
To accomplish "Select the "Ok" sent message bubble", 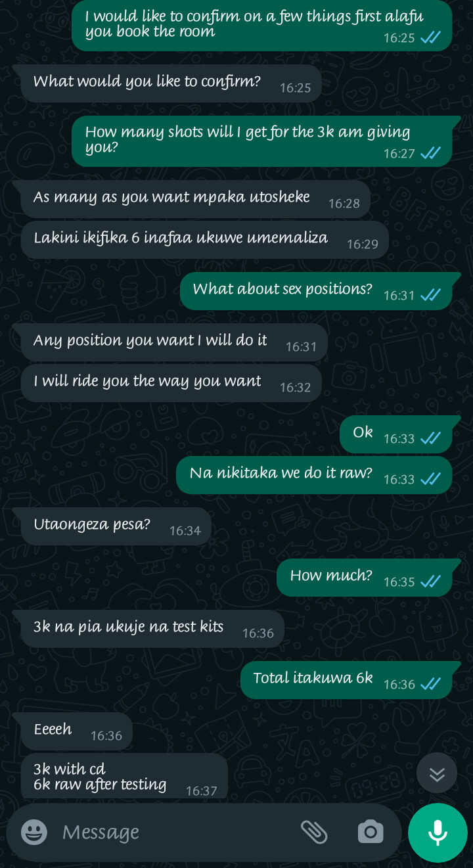I will click(x=395, y=434).
